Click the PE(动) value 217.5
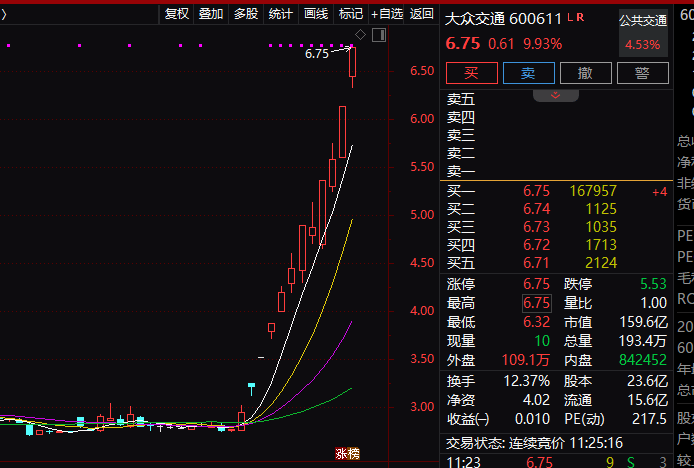 coord(649,419)
